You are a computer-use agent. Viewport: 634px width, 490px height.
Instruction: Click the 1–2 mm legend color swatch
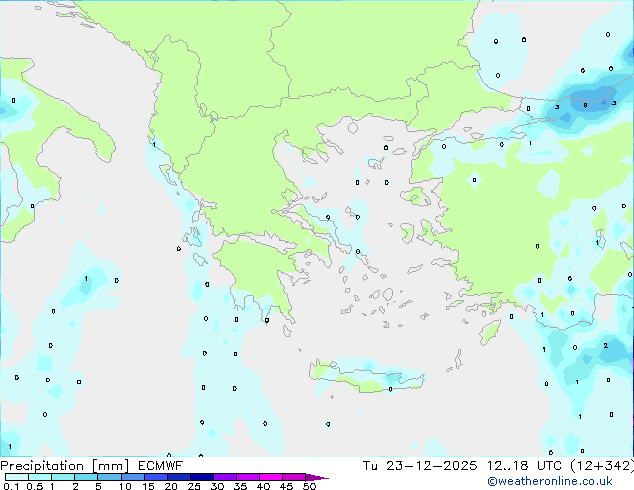coord(63,477)
